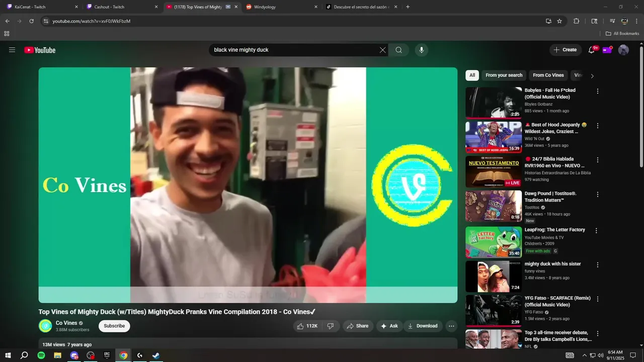Open Chrome apps grid in bookmarks bar
Viewport: 644px width, 362px height.
pyautogui.click(x=7, y=34)
